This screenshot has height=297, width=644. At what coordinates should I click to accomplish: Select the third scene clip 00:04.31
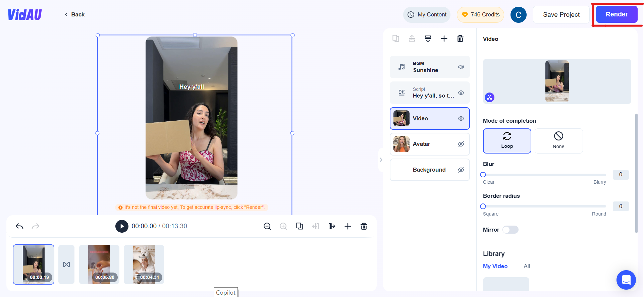pos(144,264)
